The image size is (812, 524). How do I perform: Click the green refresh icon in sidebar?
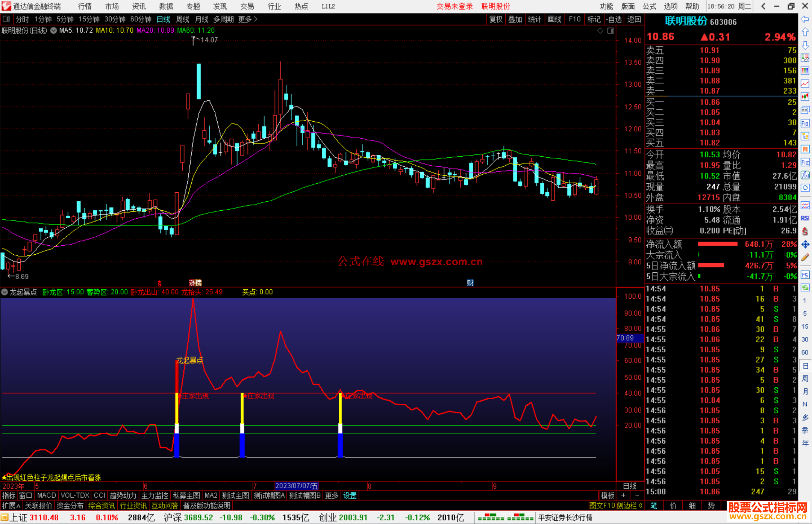805,288
